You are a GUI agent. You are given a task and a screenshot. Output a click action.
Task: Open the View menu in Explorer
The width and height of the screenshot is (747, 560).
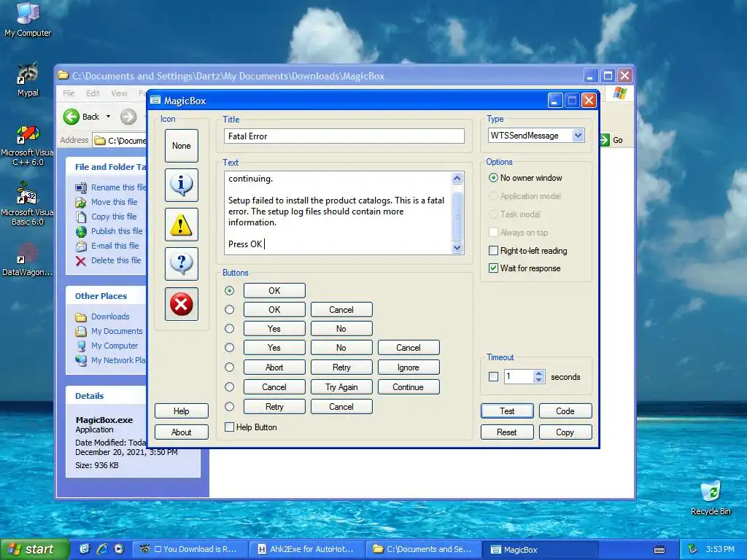[119, 93]
